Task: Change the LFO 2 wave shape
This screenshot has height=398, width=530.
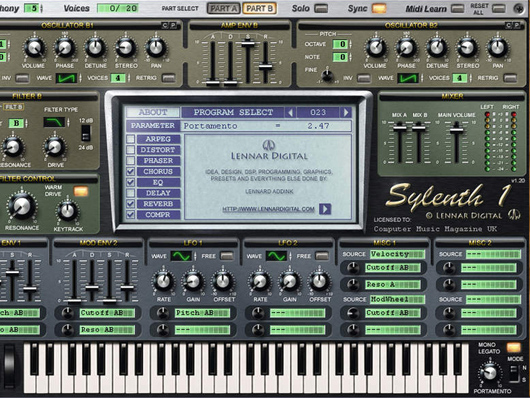Action: pos(276,256)
